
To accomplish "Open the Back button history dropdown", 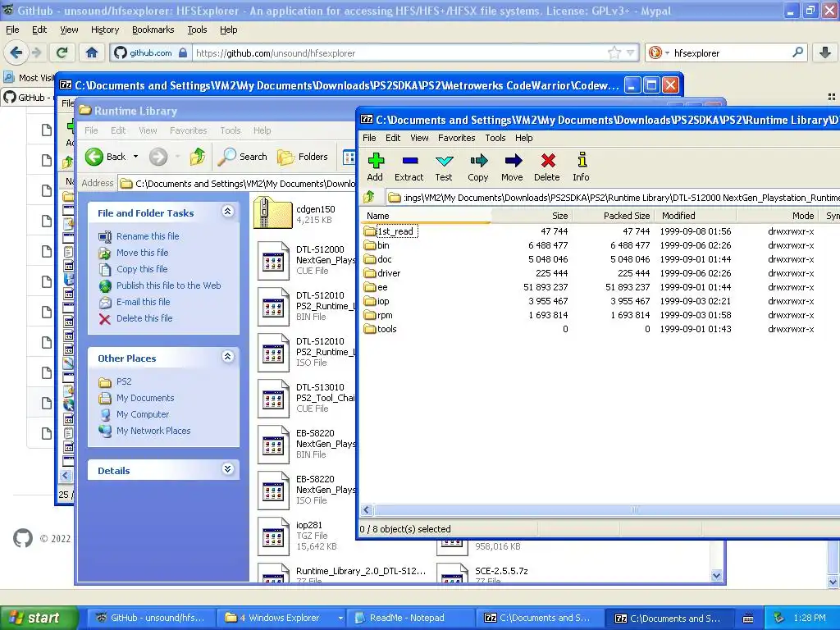I will (135, 157).
